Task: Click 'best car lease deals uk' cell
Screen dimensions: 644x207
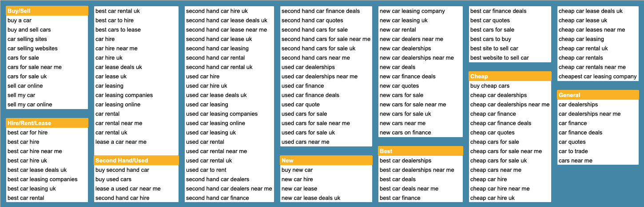Action: pyautogui.click(x=47, y=170)
